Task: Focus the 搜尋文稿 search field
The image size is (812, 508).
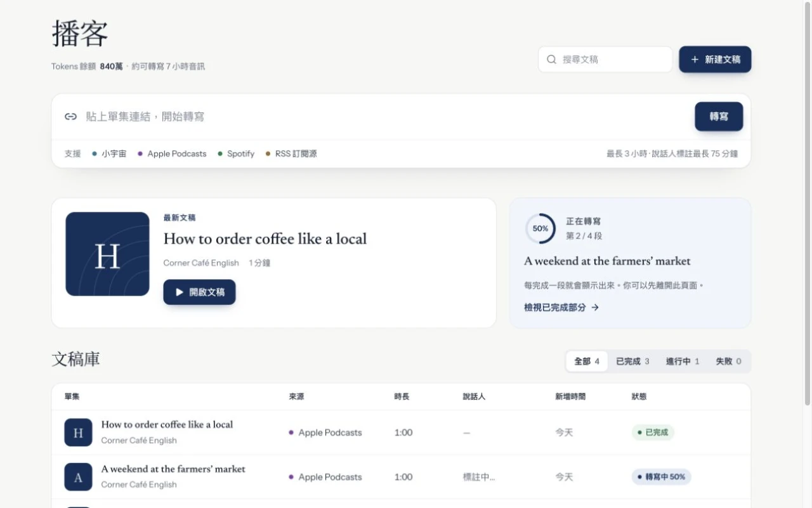Action: point(605,60)
